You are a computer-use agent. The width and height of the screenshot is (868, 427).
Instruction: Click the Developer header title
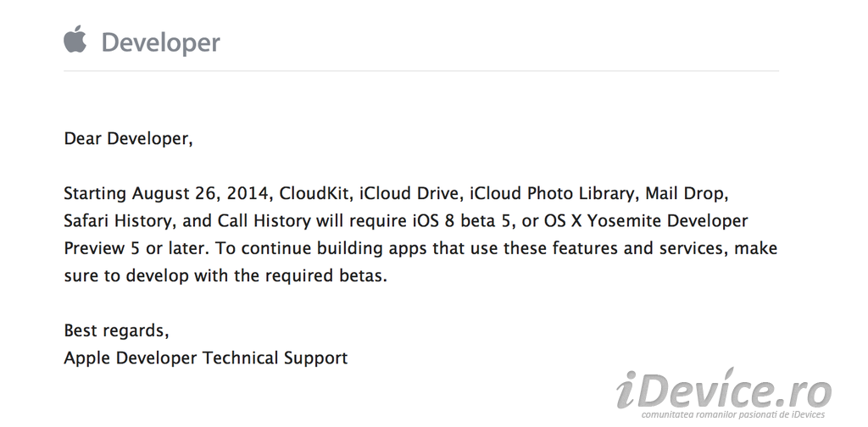point(160,42)
